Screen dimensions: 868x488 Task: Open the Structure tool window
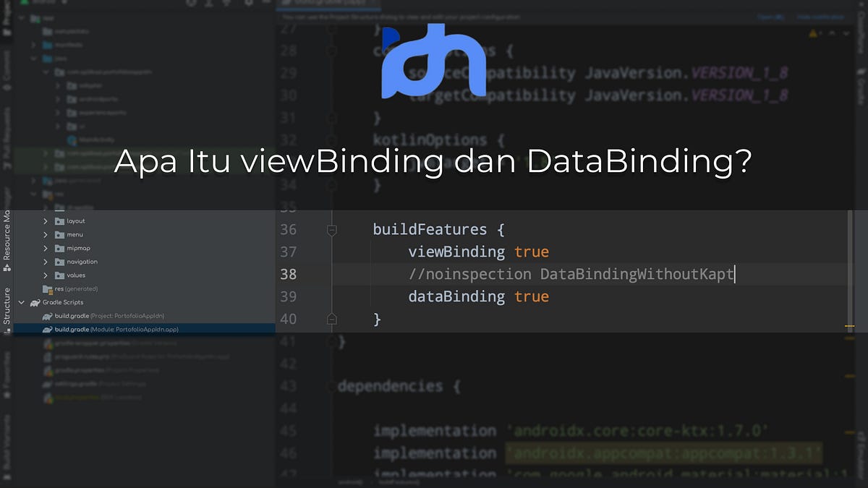tap(7, 304)
